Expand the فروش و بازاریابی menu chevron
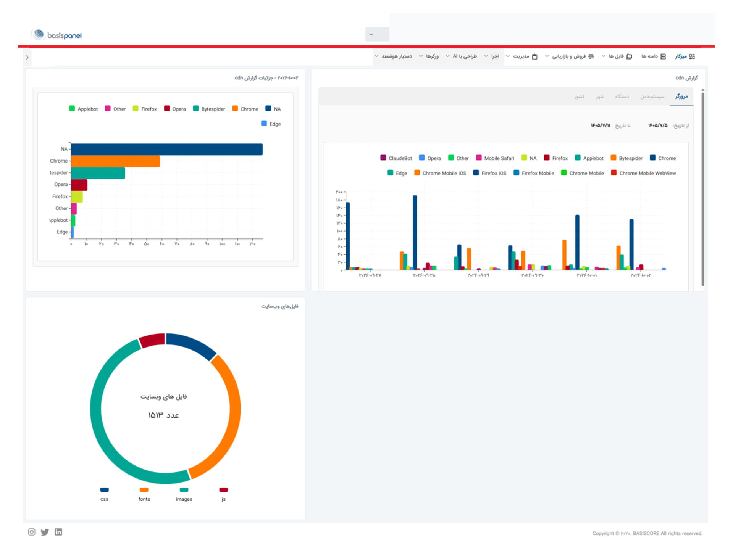This screenshot has height=560, width=733. pyautogui.click(x=547, y=56)
